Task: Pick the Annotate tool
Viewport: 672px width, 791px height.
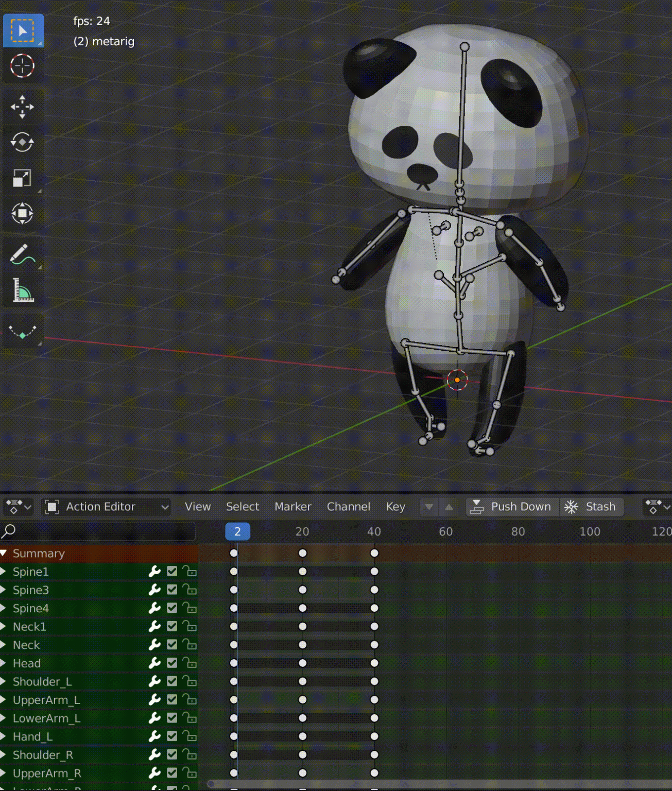Action: [x=23, y=252]
